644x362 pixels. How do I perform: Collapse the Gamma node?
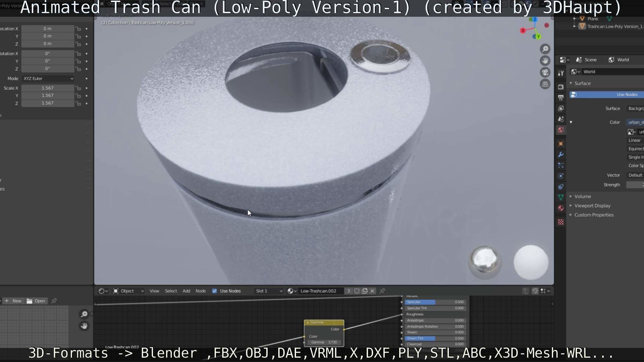pos(308,322)
